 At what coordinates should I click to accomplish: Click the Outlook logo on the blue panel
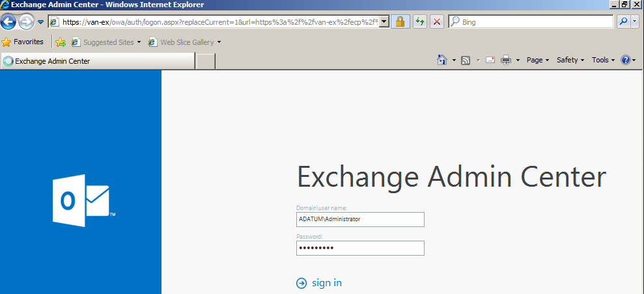pyautogui.click(x=83, y=201)
